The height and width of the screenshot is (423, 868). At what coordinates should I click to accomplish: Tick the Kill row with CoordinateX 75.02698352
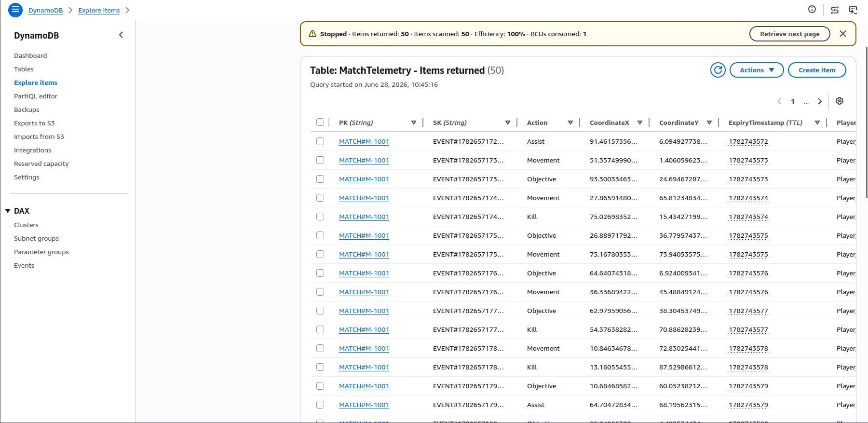point(320,217)
